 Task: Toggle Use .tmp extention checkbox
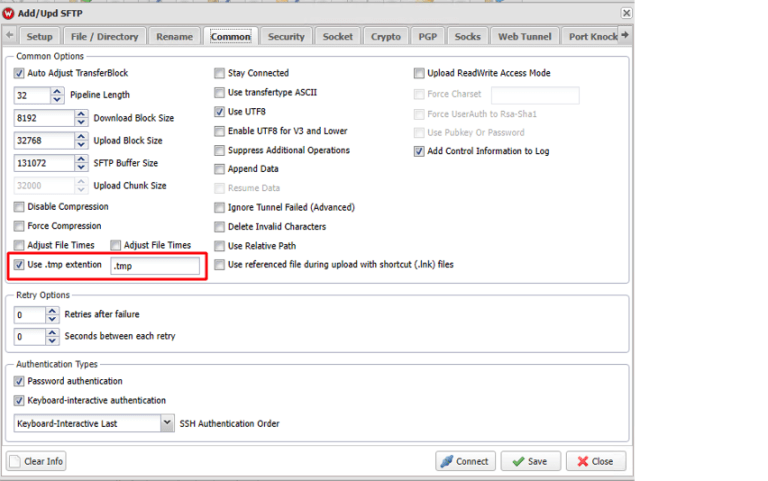point(19,265)
